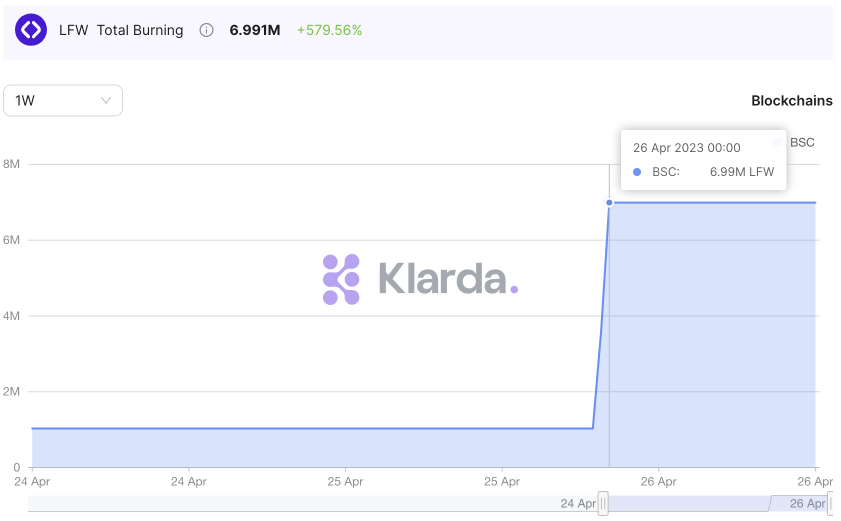Click the 6.991M total burning value
841x521 pixels.
point(255,30)
